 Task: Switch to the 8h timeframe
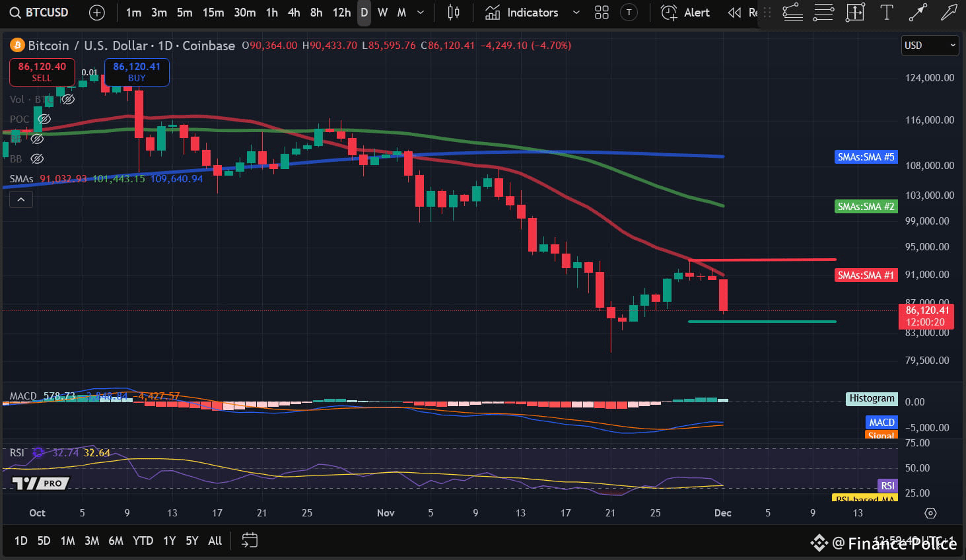(316, 13)
